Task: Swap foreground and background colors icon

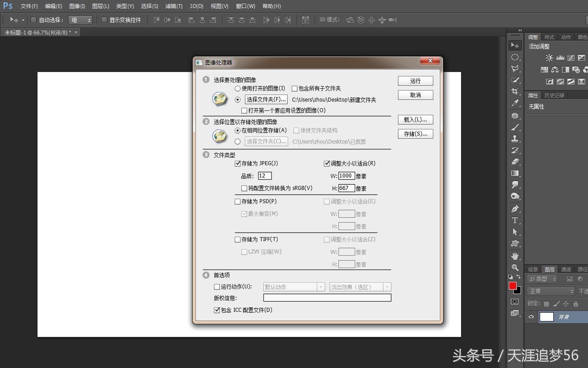Action: [x=519, y=277]
